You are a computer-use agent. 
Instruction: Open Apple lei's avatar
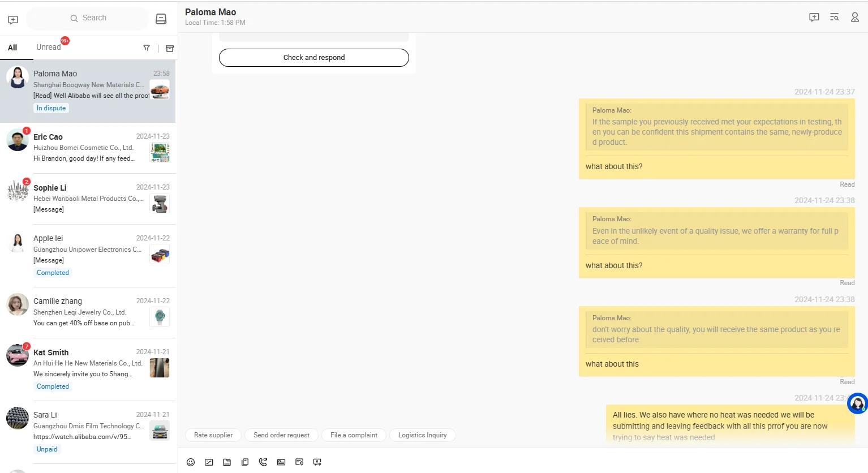[x=18, y=242]
